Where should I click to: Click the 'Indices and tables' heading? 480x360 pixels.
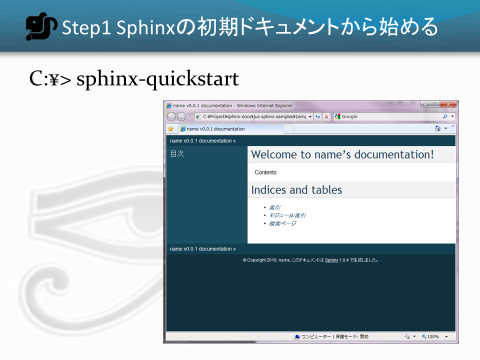[296, 190]
